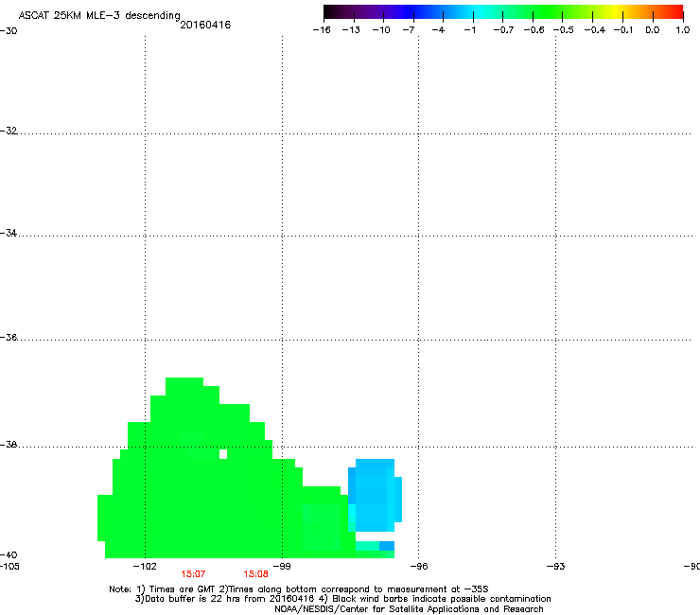
Task: Click the -13 colorbar label
Action: [x=351, y=30]
